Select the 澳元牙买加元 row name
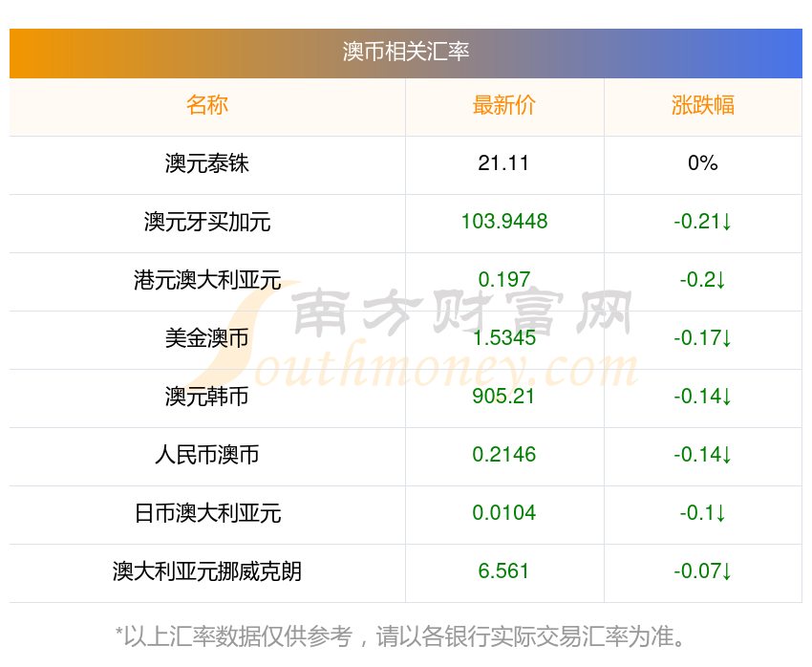Screen dimensions: 812x667 click(x=207, y=222)
